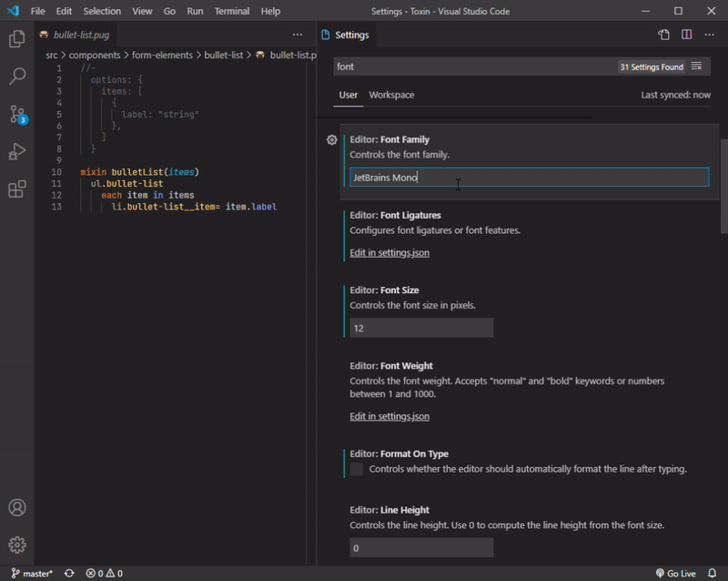728x581 pixels.
Task: Click the Editor: Line Height heading
Action: coord(389,510)
